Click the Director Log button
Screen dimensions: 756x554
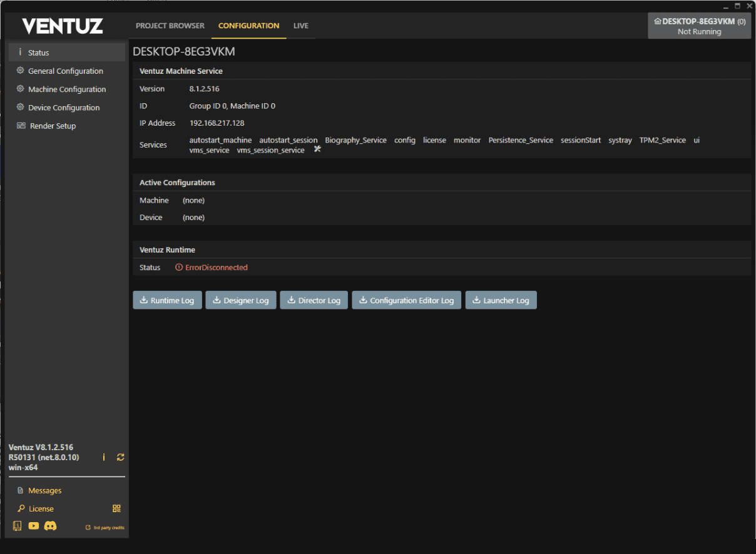314,300
